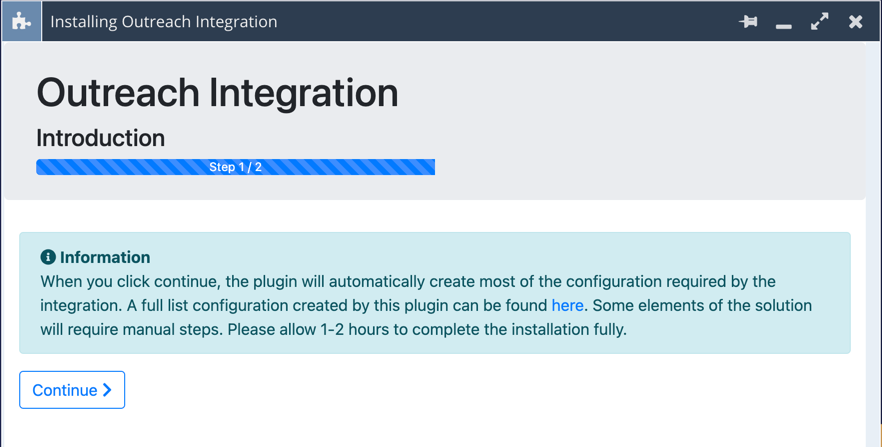Select the 'Introduction' subheading
This screenshot has height=447, width=882.
(101, 138)
